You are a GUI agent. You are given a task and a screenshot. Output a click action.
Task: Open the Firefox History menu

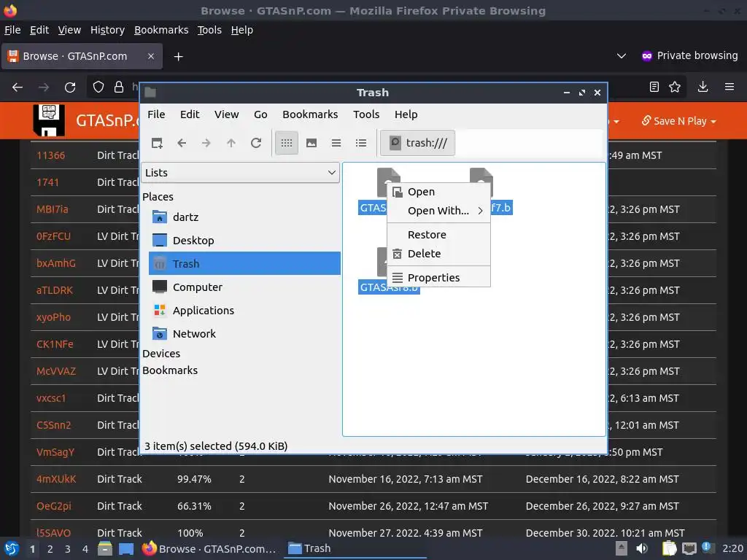[107, 30]
